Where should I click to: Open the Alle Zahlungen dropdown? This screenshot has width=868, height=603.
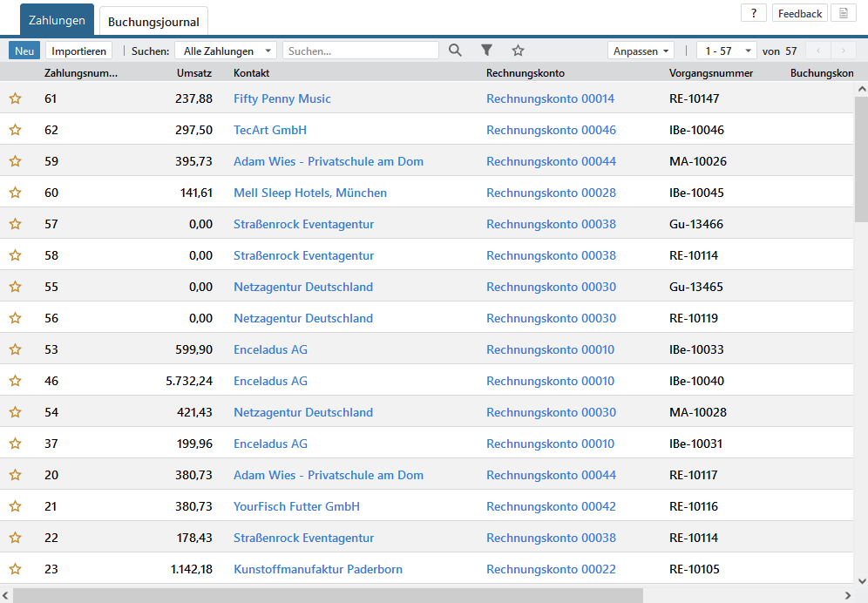(x=226, y=51)
